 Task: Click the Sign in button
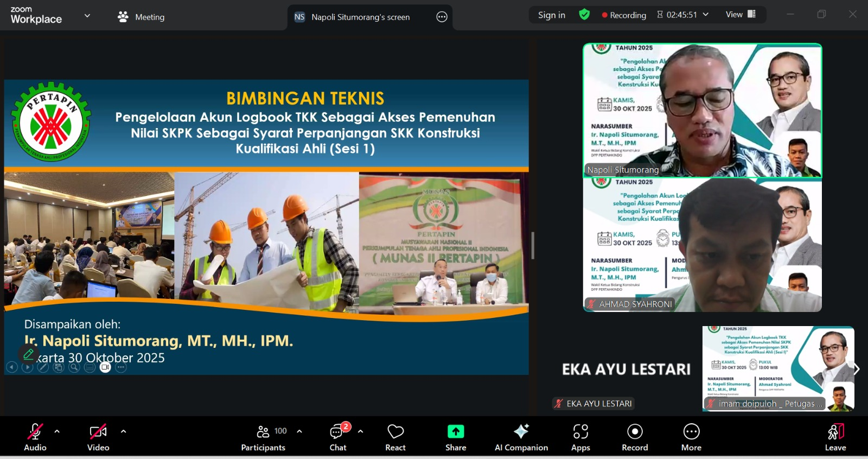(551, 15)
